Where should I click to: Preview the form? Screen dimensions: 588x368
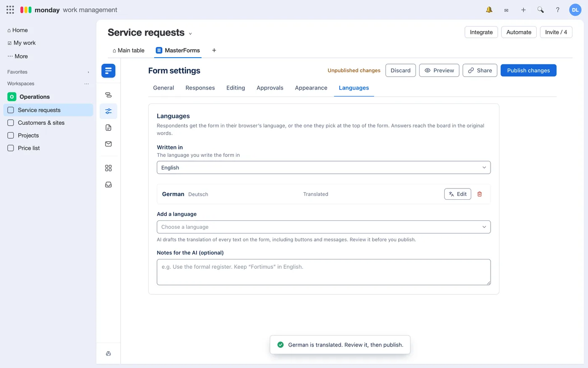click(x=439, y=70)
